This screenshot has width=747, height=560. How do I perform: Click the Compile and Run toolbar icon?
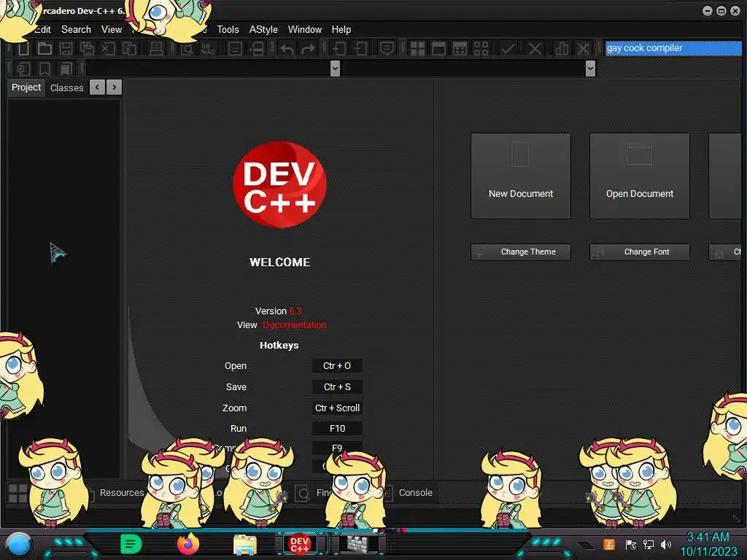click(460, 48)
